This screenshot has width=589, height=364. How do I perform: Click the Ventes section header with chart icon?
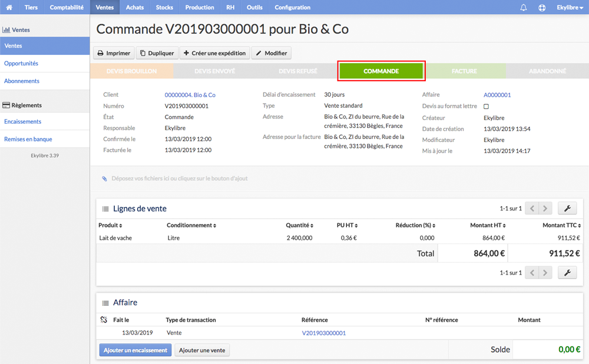[16, 29]
